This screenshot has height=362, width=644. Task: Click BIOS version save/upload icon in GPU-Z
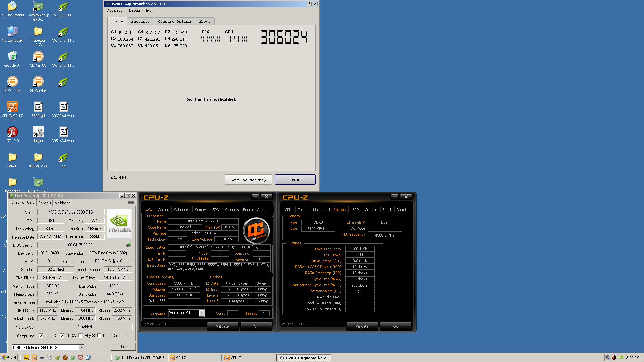[x=128, y=245]
